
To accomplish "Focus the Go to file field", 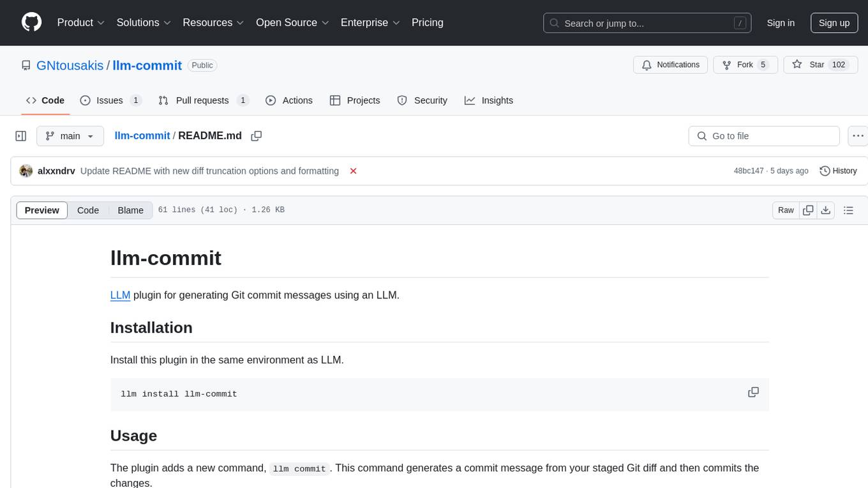I will tap(764, 136).
